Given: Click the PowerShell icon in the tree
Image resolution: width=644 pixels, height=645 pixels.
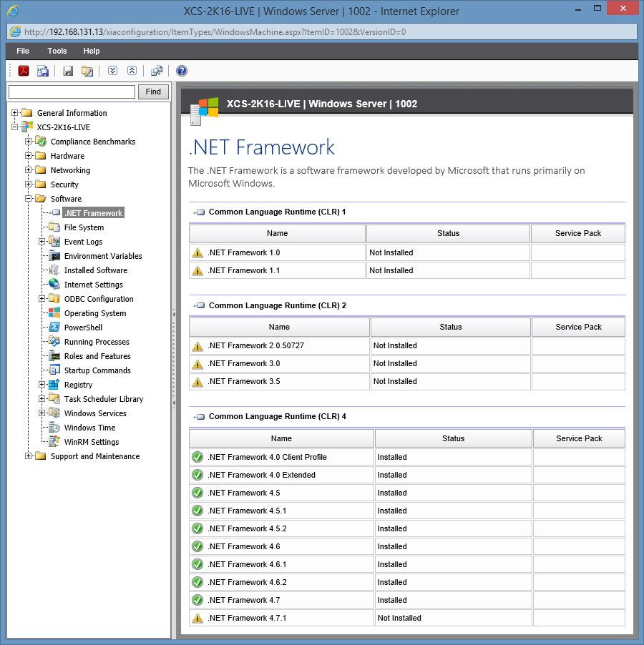Looking at the screenshot, I should pyautogui.click(x=54, y=328).
